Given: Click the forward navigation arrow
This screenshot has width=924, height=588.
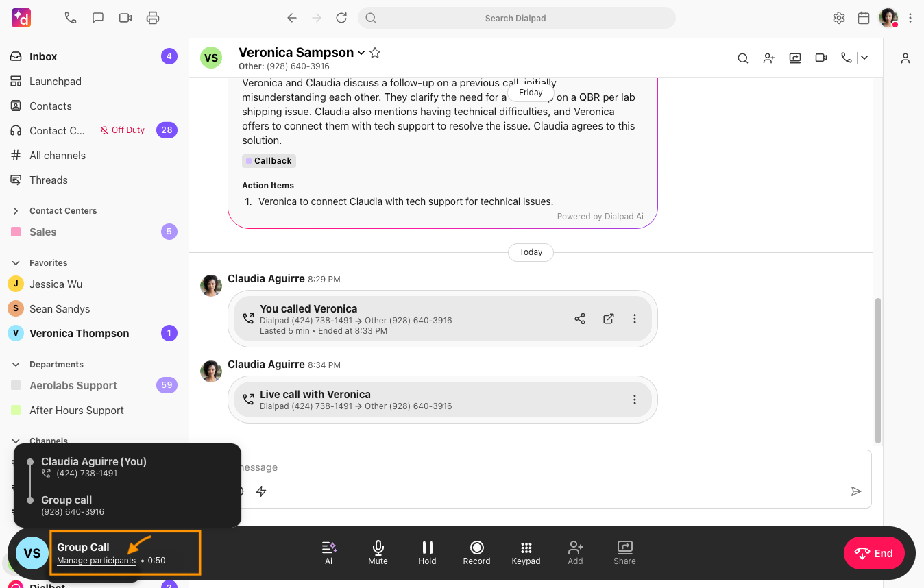Looking at the screenshot, I should (x=317, y=18).
